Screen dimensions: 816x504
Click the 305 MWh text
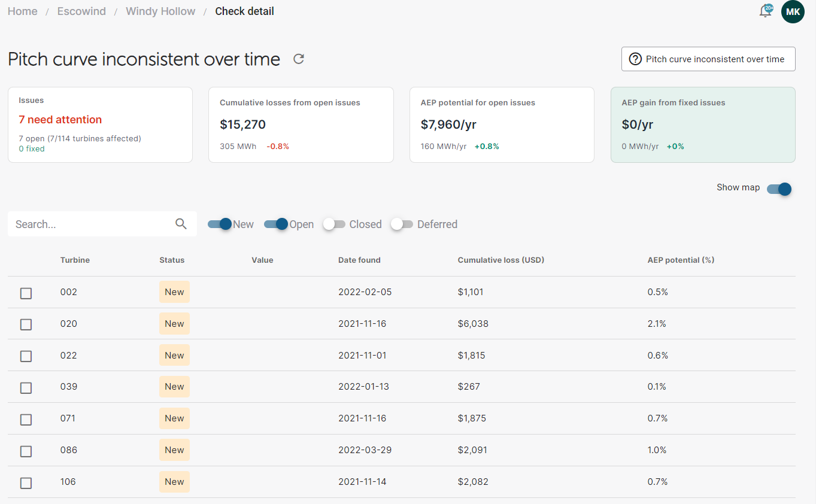pos(238,147)
